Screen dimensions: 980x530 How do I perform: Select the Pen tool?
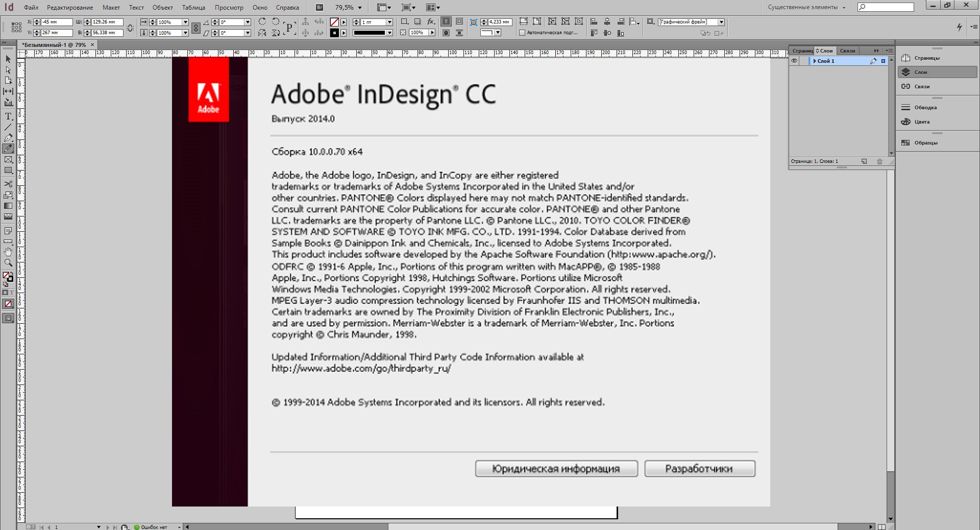[8, 138]
